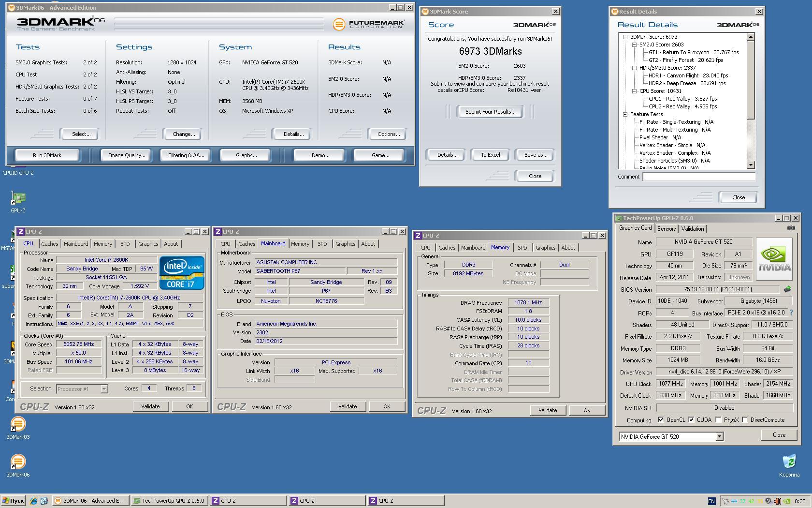
Task: Click Submit Your Results button
Action: tap(490, 112)
